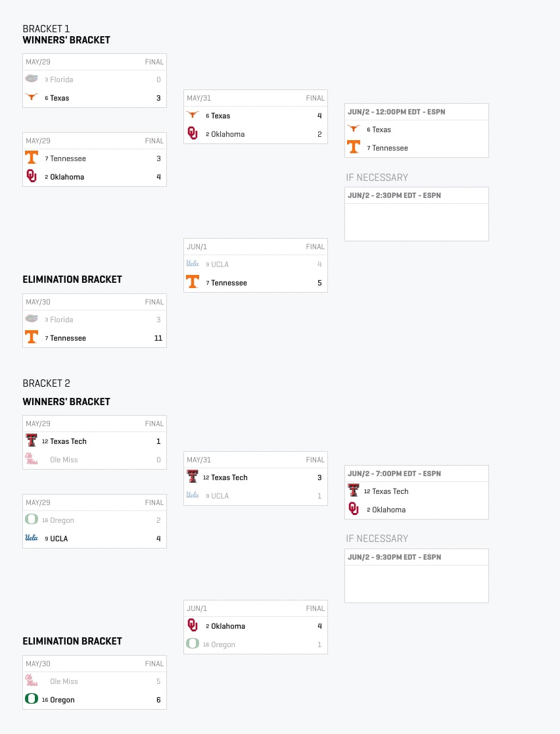Open 7 Tennessee link in Florida elimination game
The height and width of the screenshot is (734, 560).
(x=66, y=338)
